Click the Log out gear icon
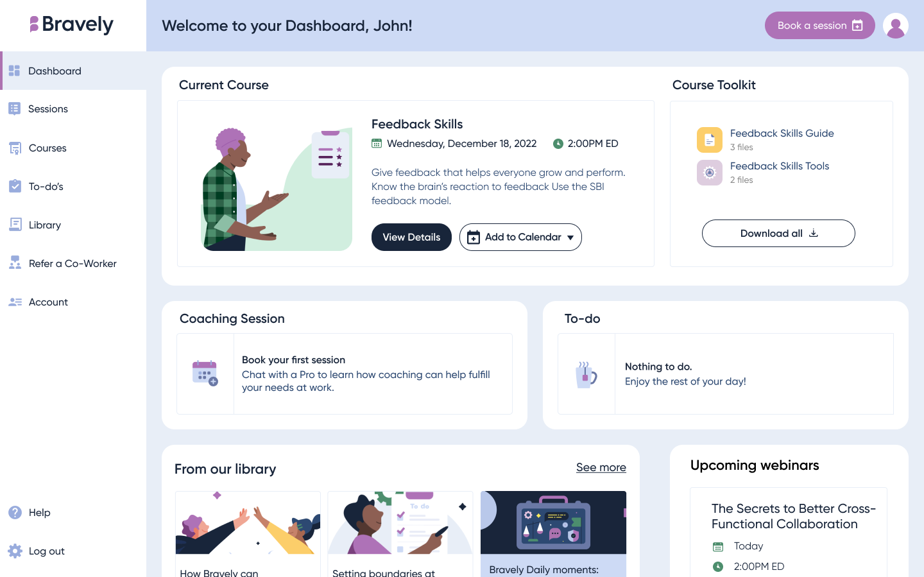The width and height of the screenshot is (924, 577). tap(15, 551)
